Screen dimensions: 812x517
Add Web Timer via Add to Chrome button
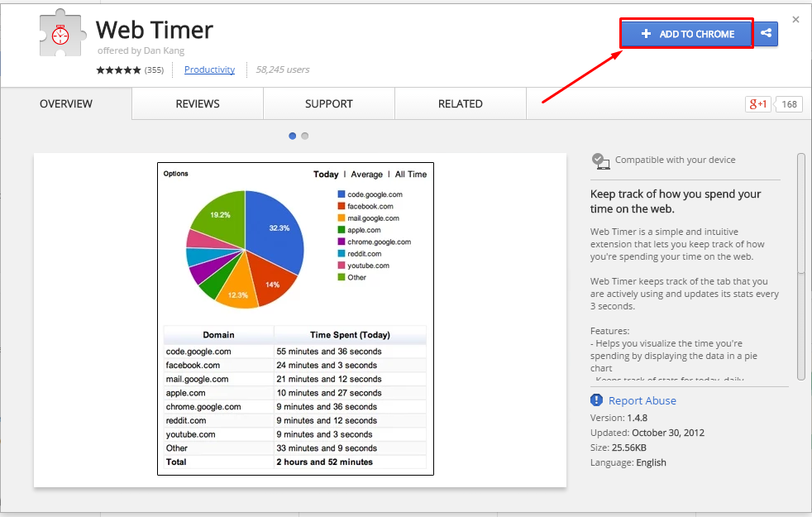point(687,34)
